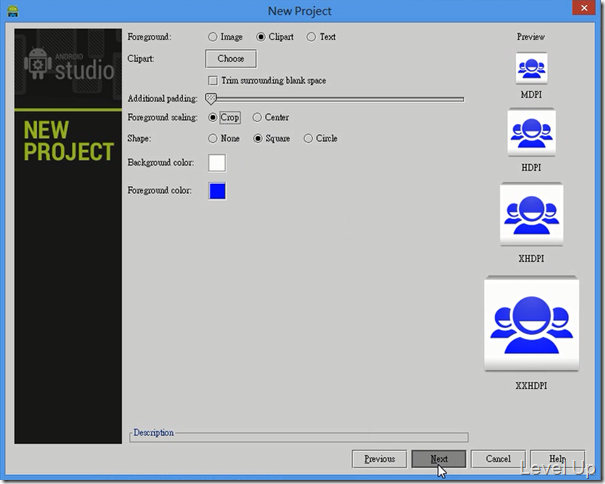Click the Foreground color label
The image size is (605, 484).
[x=159, y=190]
